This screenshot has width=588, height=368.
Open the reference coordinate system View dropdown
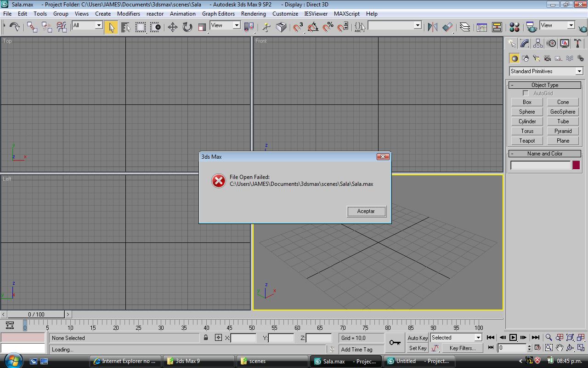pos(225,25)
